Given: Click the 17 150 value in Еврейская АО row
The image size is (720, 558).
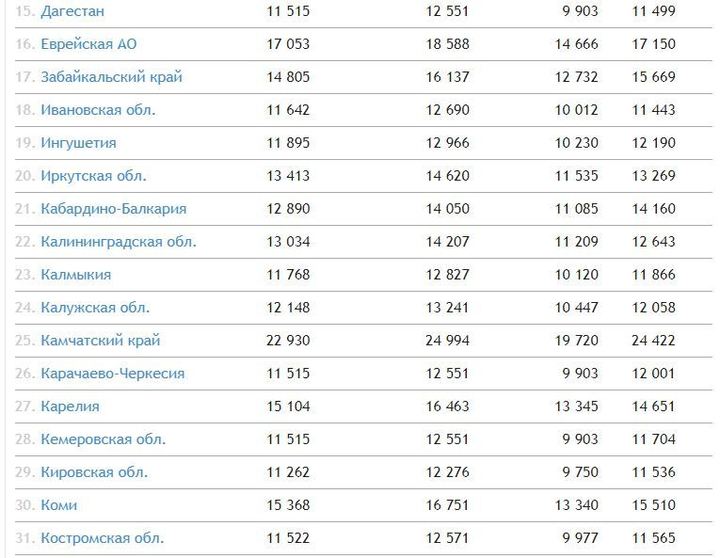Looking at the screenshot, I should (653, 44).
